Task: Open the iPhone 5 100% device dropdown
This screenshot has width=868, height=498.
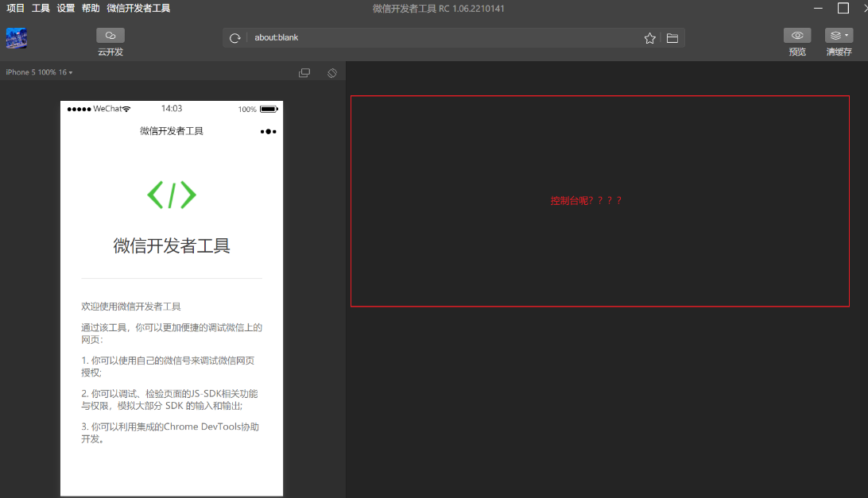Action: click(39, 72)
